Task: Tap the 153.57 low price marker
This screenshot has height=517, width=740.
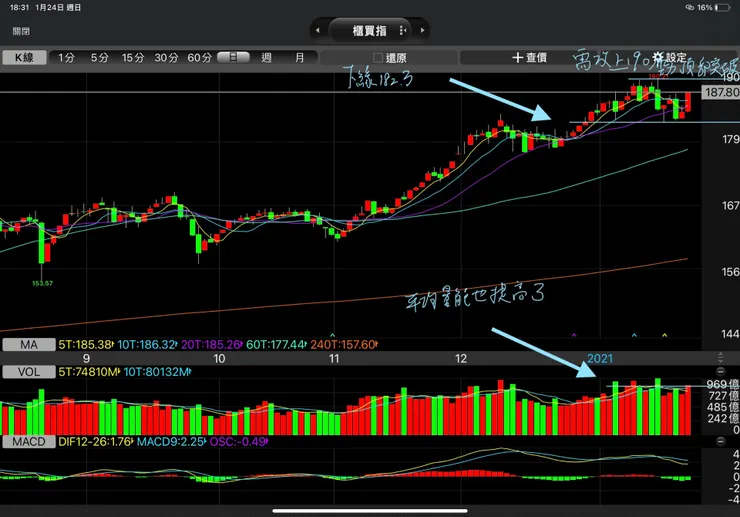Action: click(42, 283)
